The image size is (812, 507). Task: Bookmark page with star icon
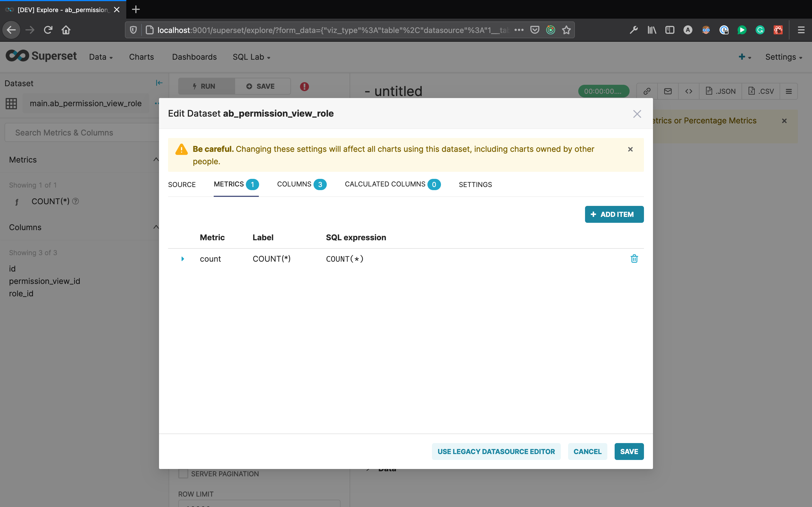point(566,30)
